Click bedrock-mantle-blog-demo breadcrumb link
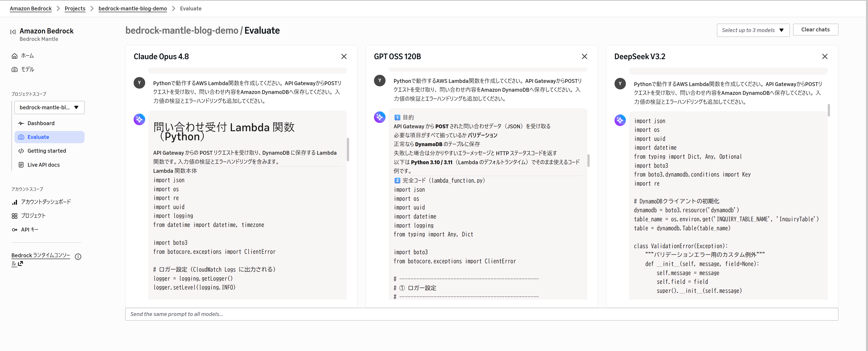The height and width of the screenshot is (351, 868). point(132,8)
